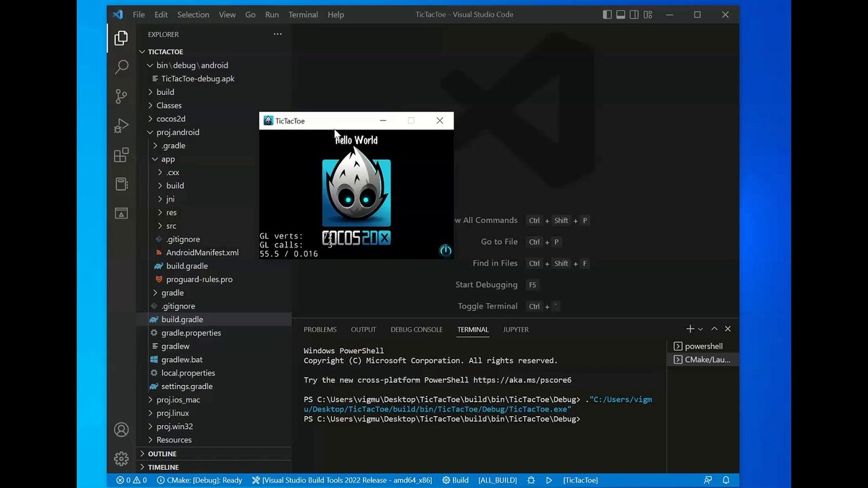Open Customize Layout icon in title bar
Image resolution: width=868 pixels, height=488 pixels.
648,14
